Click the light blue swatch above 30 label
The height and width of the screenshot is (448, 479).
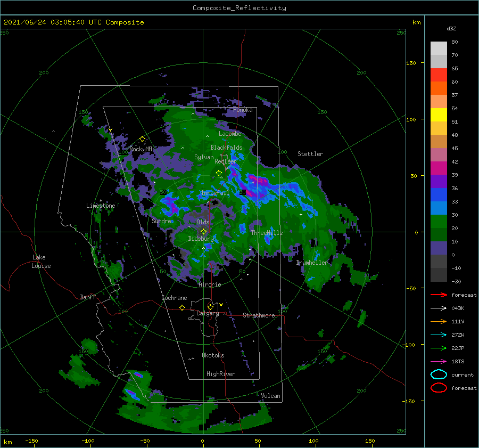tap(439, 208)
